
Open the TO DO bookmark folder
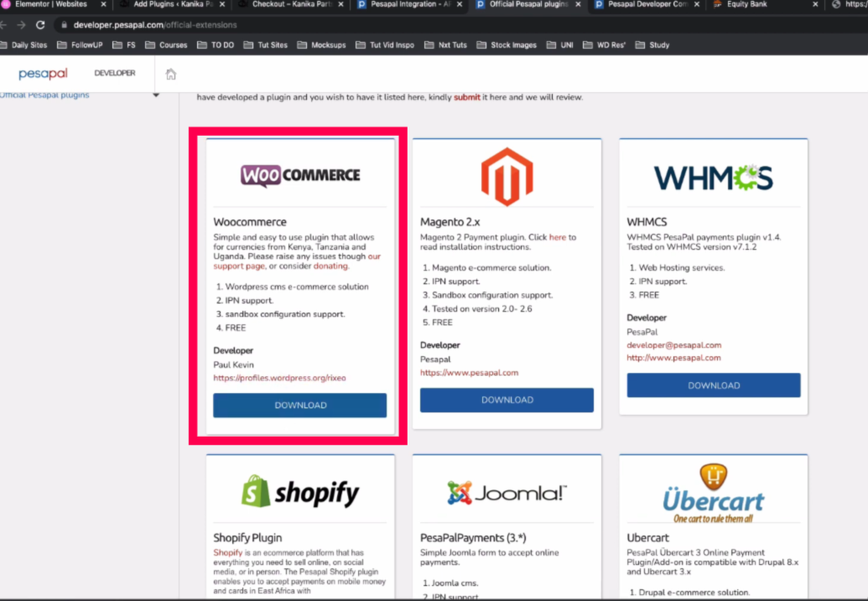click(216, 44)
